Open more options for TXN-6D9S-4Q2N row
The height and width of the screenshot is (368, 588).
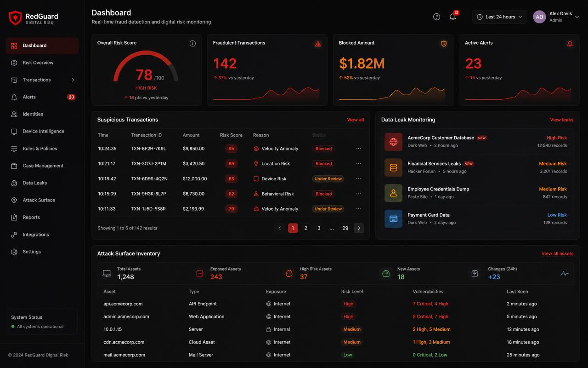click(358, 179)
